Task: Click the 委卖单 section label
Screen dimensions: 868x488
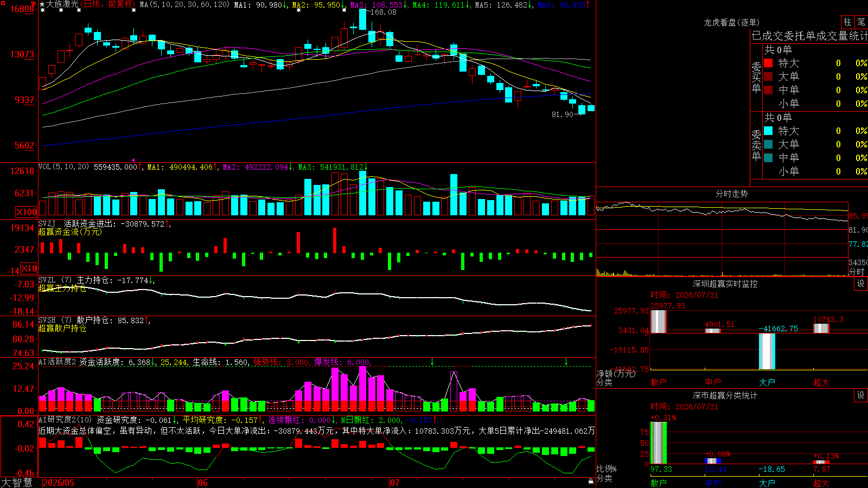Action: (x=756, y=144)
